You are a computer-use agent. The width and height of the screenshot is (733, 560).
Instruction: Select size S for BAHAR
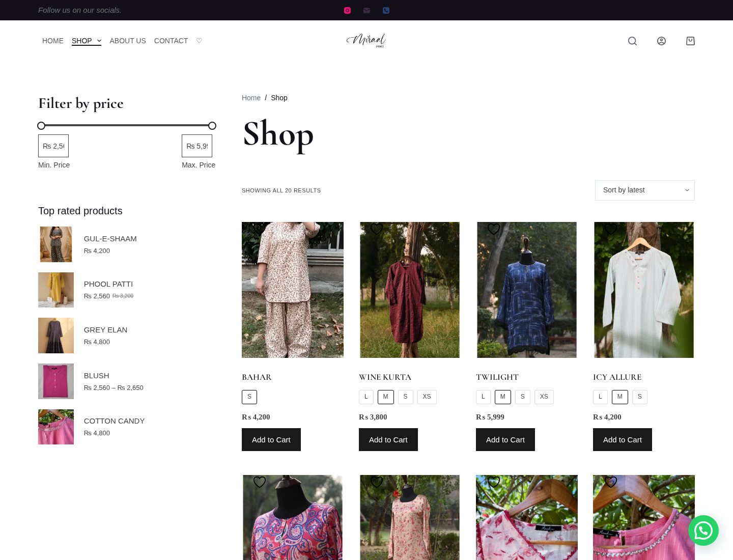tap(249, 397)
